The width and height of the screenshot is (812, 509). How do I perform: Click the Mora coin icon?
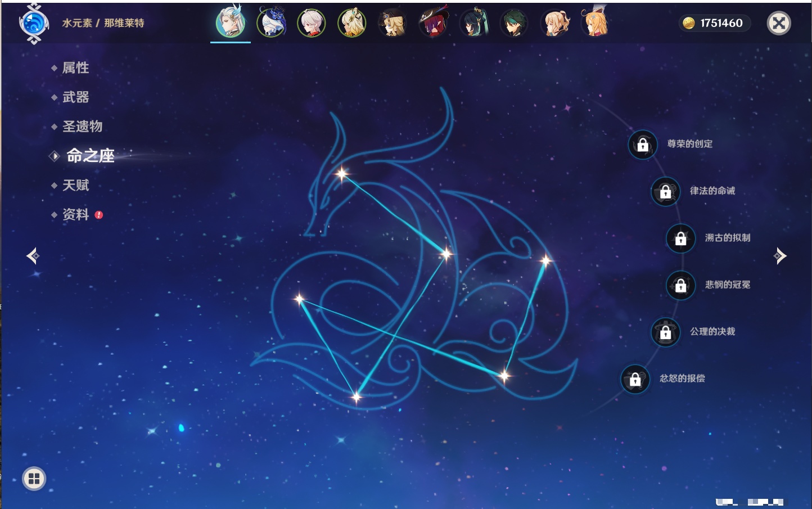(689, 23)
